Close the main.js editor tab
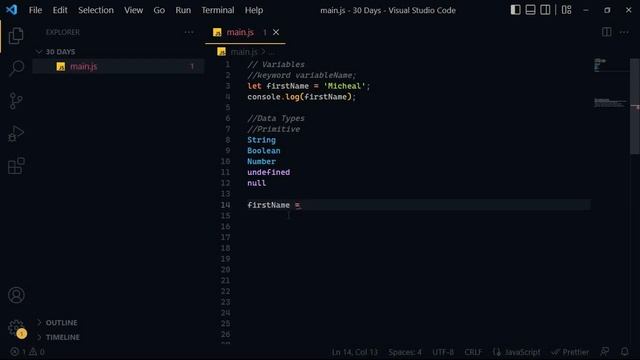The image size is (640, 360). point(276,32)
